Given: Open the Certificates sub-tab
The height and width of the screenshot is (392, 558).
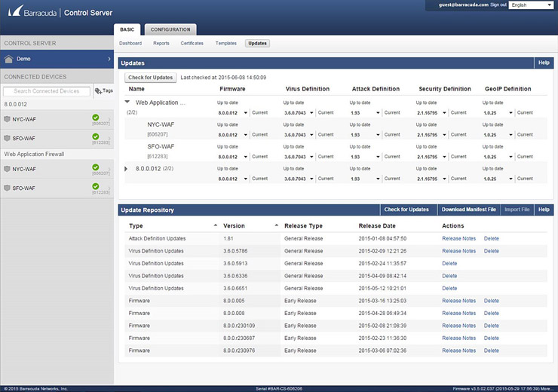Looking at the screenshot, I should tap(192, 44).
